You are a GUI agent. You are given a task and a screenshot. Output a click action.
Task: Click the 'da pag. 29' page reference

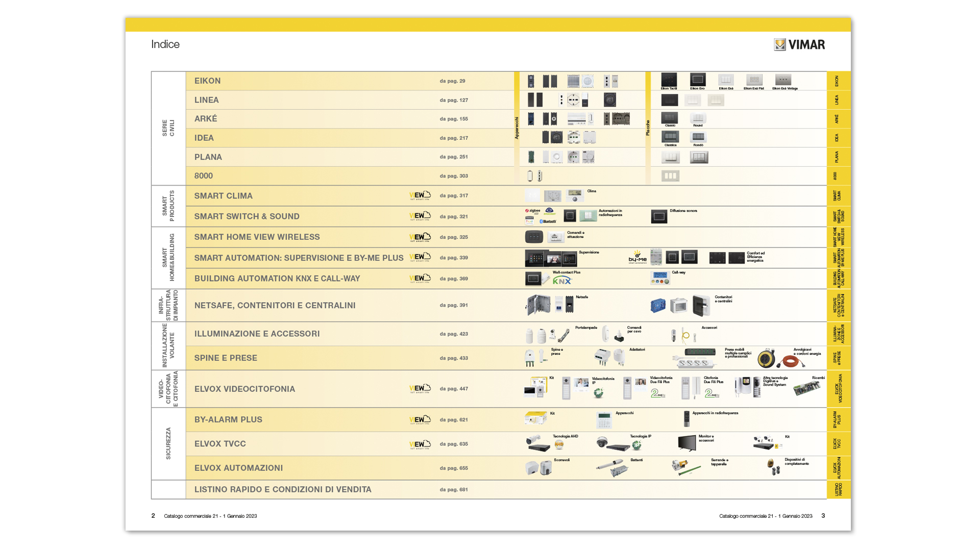(x=453, y=81)
